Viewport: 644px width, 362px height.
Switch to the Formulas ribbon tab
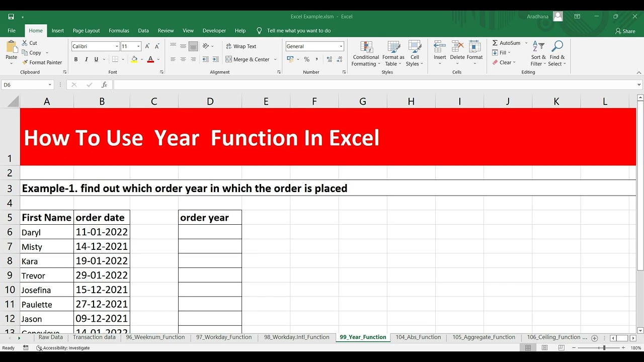click(119, 31)
